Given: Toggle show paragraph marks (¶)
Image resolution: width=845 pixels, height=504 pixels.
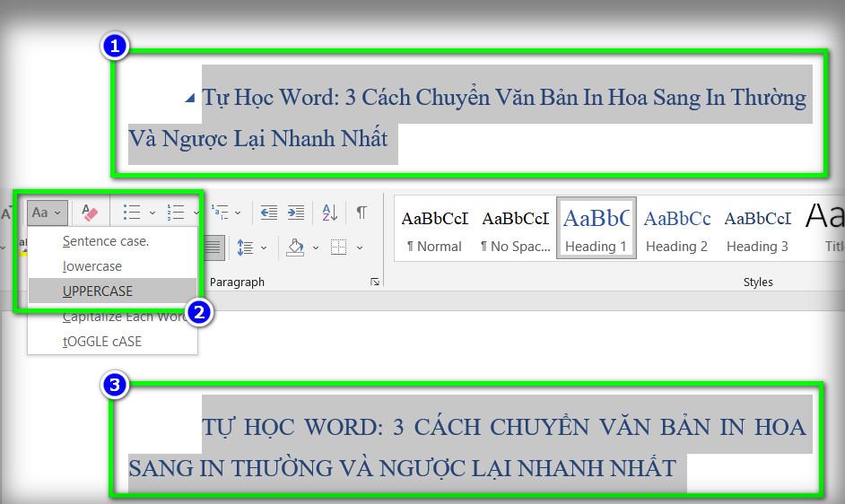Looking at the screenshot, I should 362,213.
